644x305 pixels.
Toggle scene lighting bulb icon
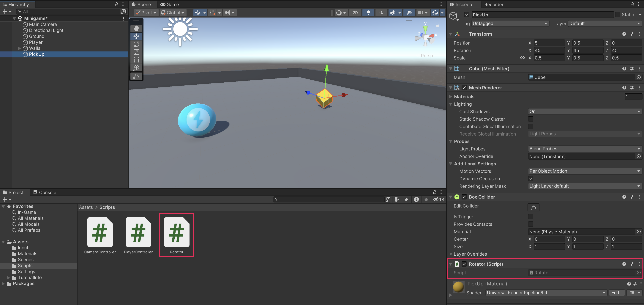point(368,12)
